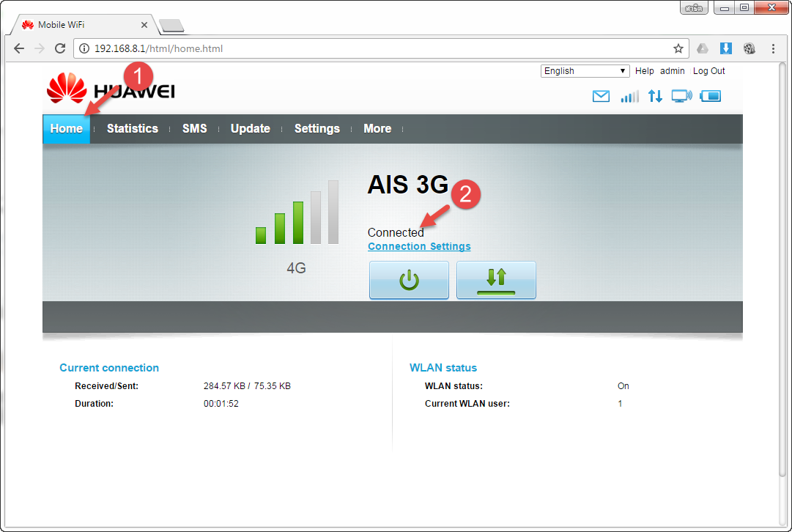Click the up/down data traffic arrows icon
The height and width of the screenshot is (532, 792).
tap(655, 96)
